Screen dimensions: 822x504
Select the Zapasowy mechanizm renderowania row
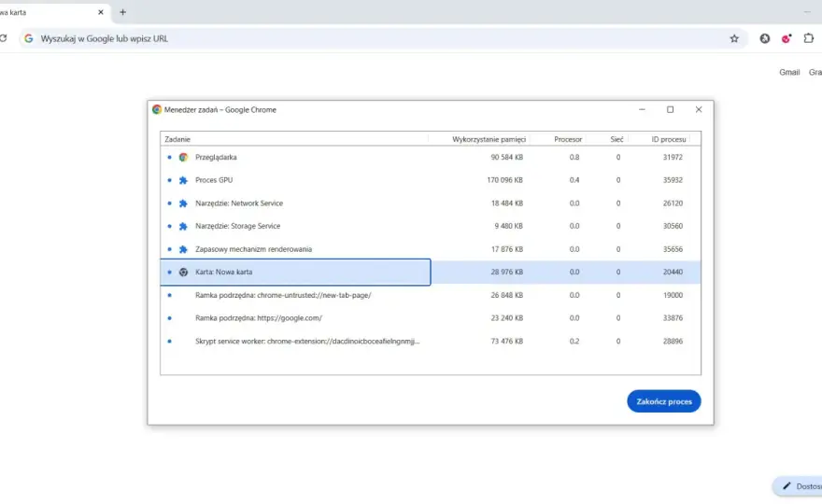[431, 249]
